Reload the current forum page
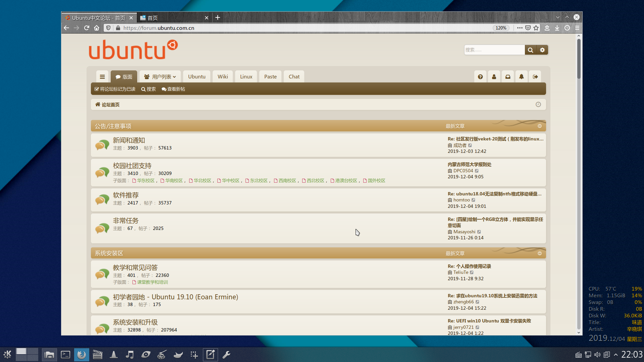 point(87,28)
